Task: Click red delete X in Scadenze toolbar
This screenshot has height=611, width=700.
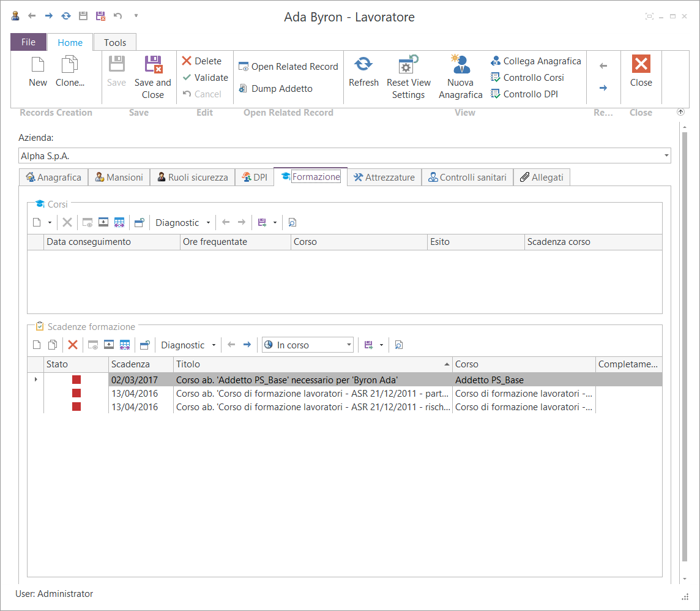Action: [x=73, y=345]
